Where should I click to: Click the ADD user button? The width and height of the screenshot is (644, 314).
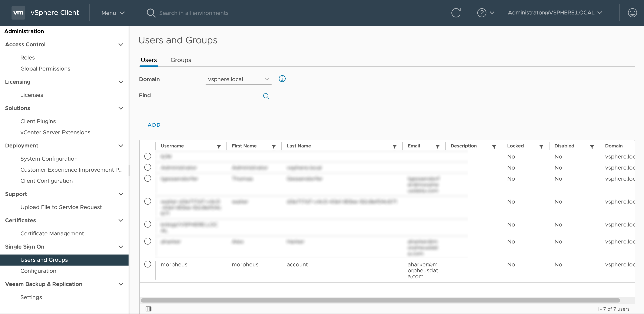click(154, 125)
